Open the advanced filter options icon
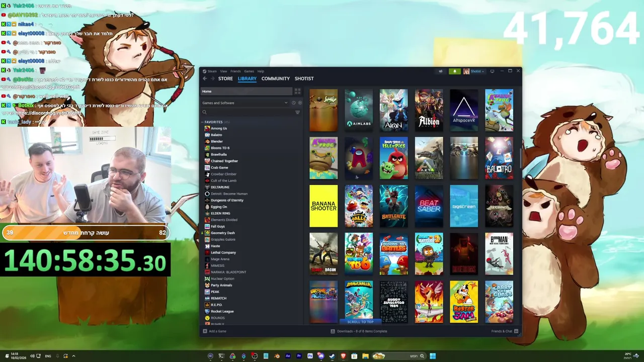The height and width of the screenshot is (362, 644). coord(297,112)
